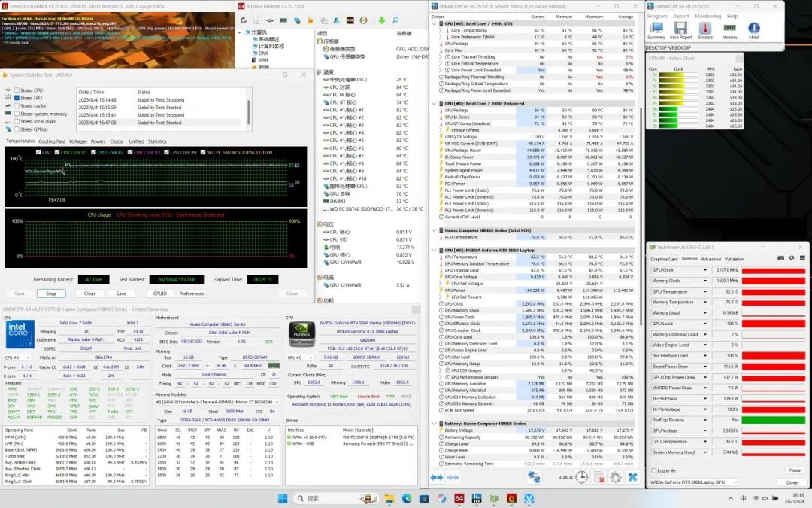Open the Memory icon in the HWiNFO toolbar

pos(729,31)
